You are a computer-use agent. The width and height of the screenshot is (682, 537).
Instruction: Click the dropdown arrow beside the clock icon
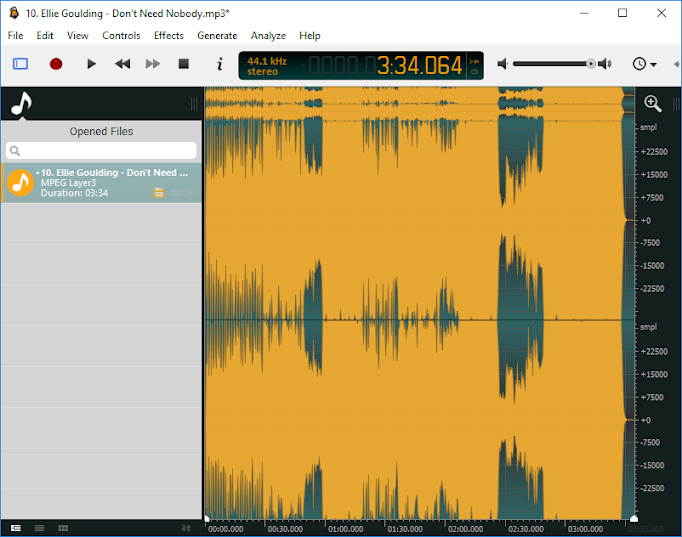(653, 65)
